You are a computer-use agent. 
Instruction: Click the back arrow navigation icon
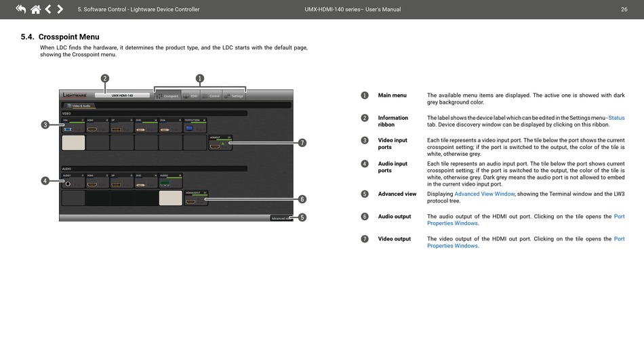pos(21,9)
